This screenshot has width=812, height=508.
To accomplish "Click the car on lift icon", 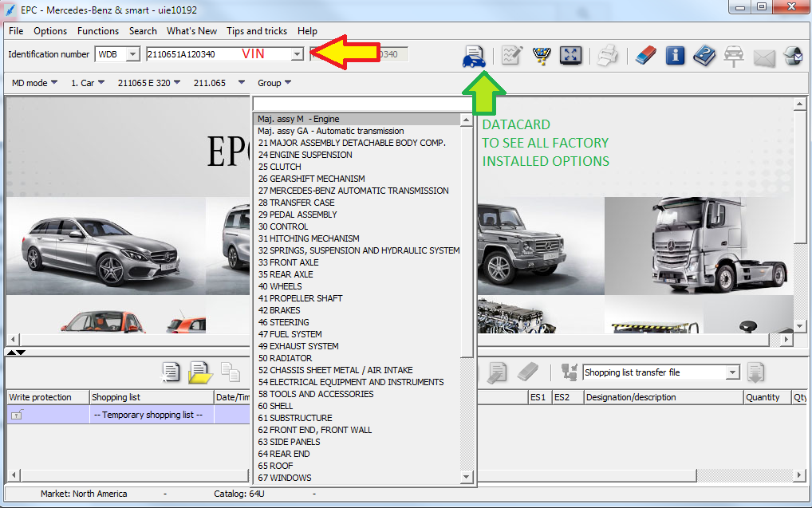I will pyautogui.click(x=734, y=56).
